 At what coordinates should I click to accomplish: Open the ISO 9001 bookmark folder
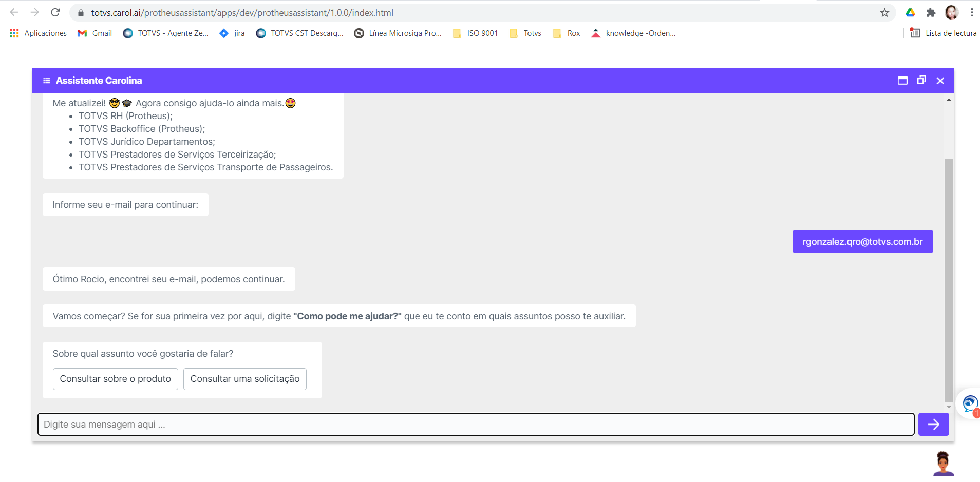pos(475,33)
